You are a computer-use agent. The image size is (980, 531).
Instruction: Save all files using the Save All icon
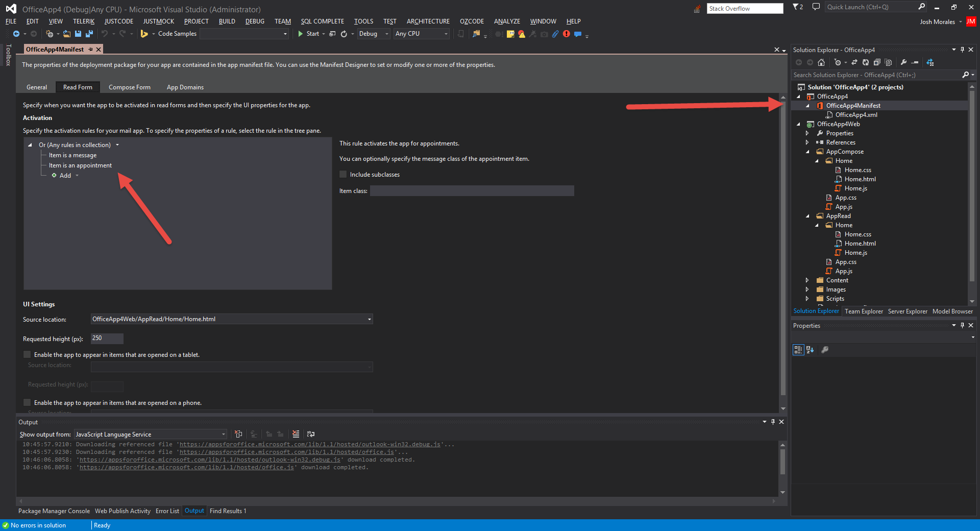pos(89,34)
